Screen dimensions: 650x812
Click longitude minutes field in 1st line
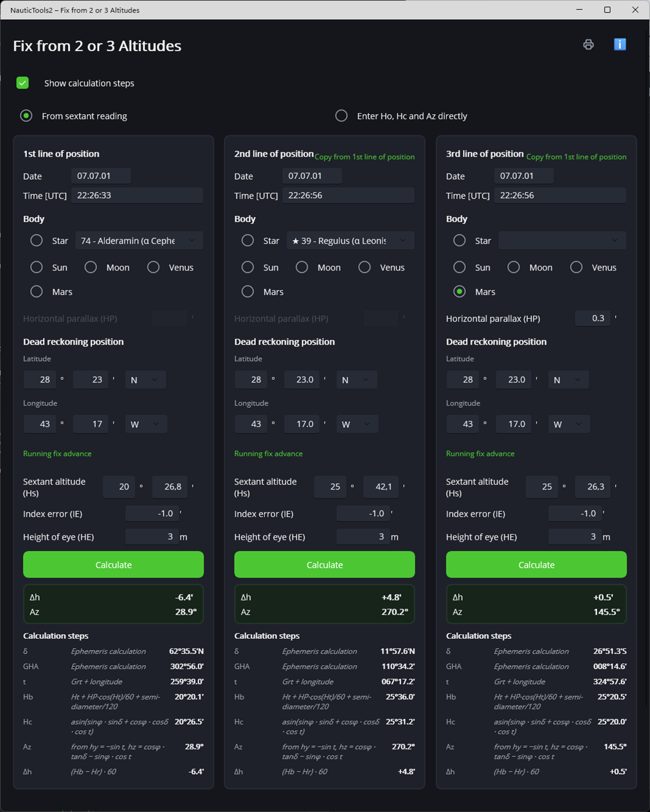point(91,424)
